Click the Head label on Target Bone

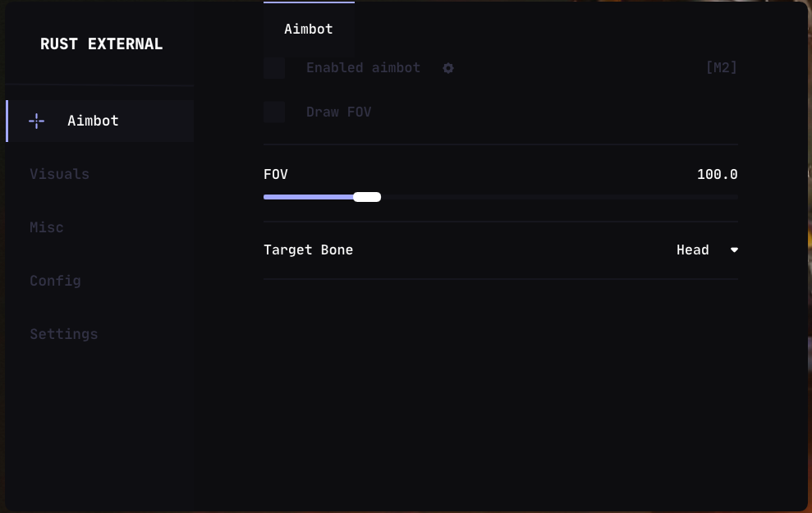(692, 250)
